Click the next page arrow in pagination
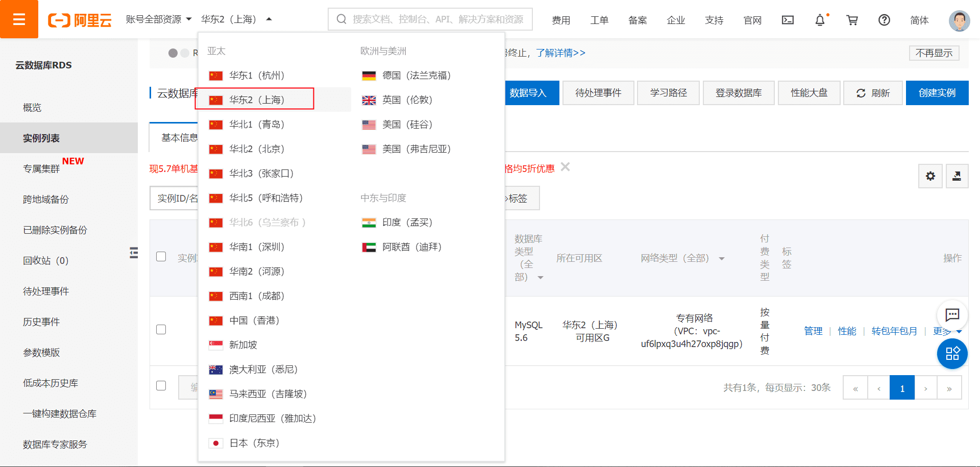 pos(925,388)
